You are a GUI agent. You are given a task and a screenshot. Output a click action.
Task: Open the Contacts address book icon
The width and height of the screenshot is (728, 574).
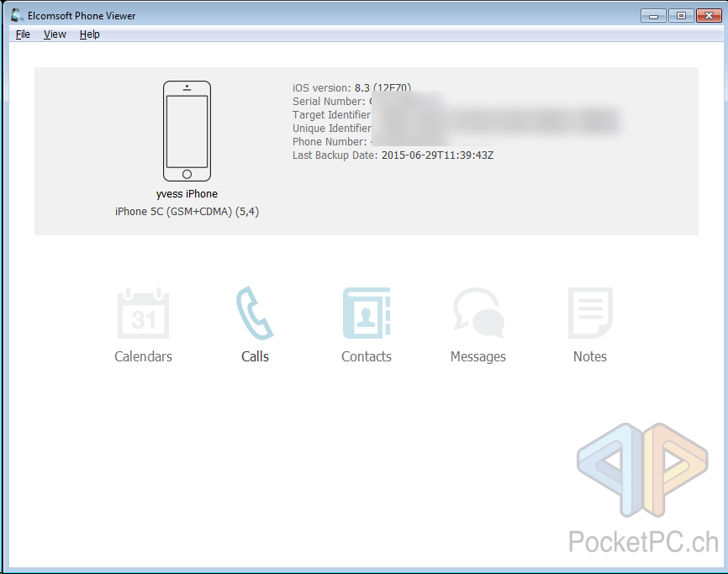(x=367, y=313)
